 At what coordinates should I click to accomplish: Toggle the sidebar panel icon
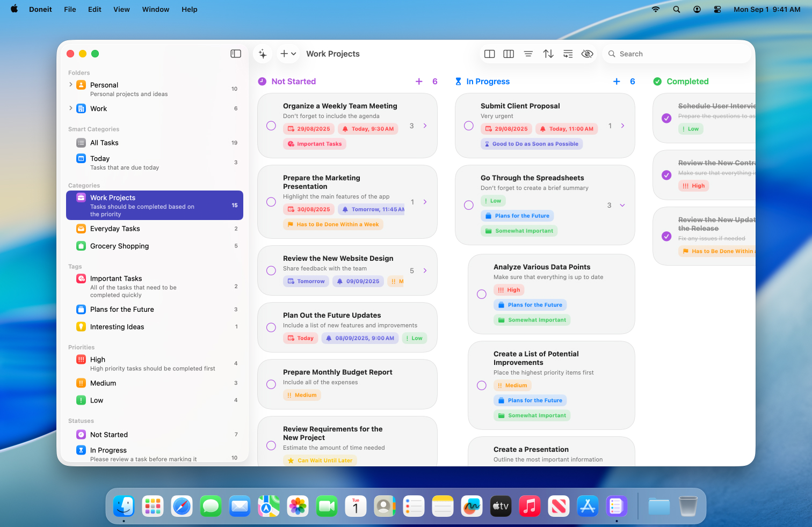(236, 54)
